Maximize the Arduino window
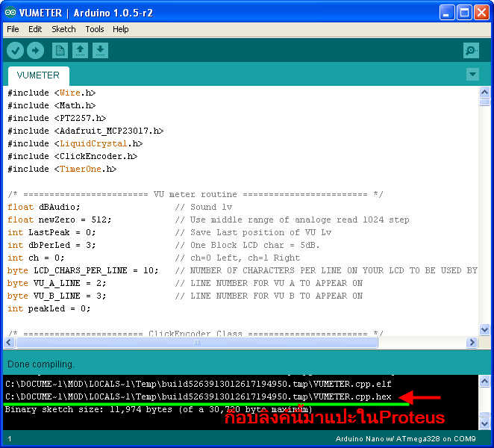The image size is (494, 448). pos(464,13)
